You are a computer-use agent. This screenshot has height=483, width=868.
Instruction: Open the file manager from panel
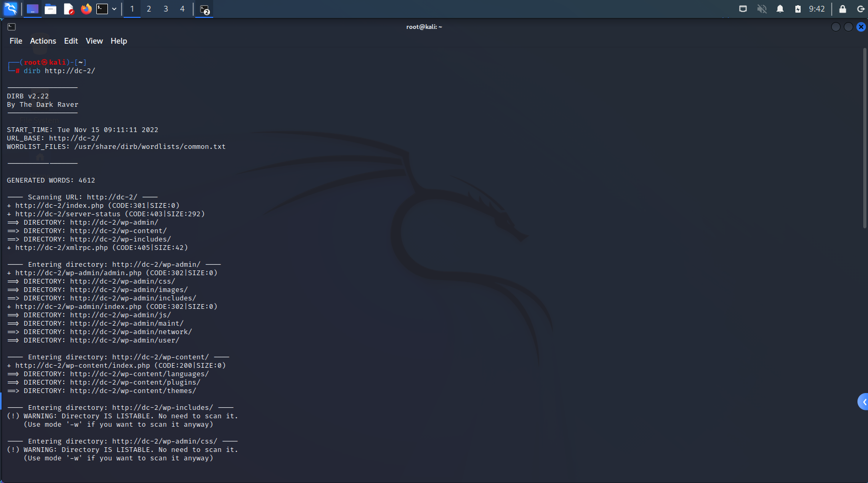tap(51, 9)
